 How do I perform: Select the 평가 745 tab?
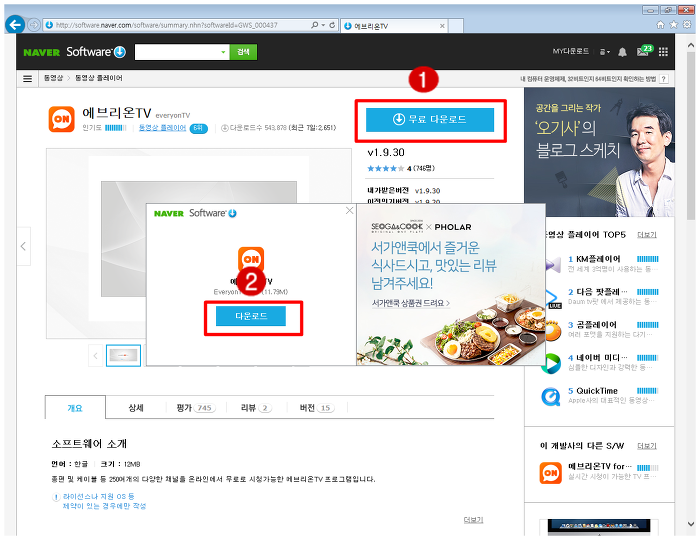coord(196,408)
